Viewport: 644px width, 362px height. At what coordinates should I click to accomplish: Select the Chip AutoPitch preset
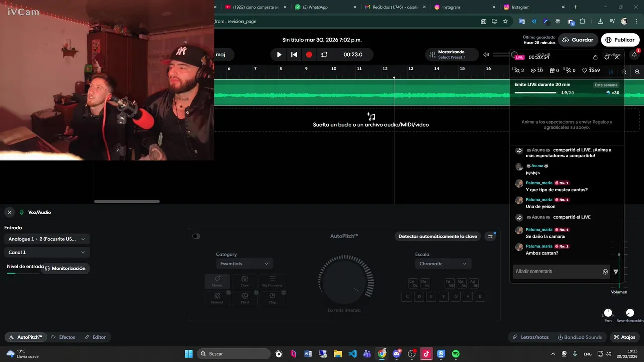[x=272, y=298]
